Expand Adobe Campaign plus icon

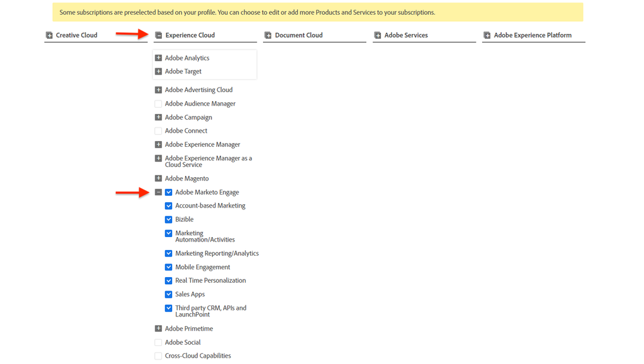(x=158, y=117)
